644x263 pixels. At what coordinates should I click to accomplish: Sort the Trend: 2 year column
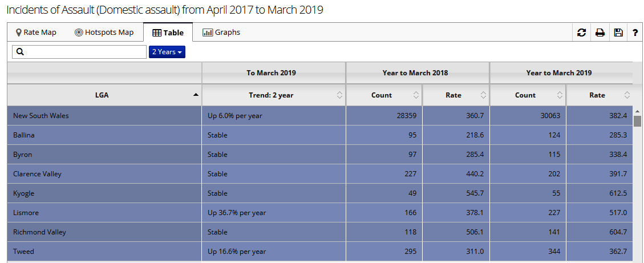tap(339, 95)
